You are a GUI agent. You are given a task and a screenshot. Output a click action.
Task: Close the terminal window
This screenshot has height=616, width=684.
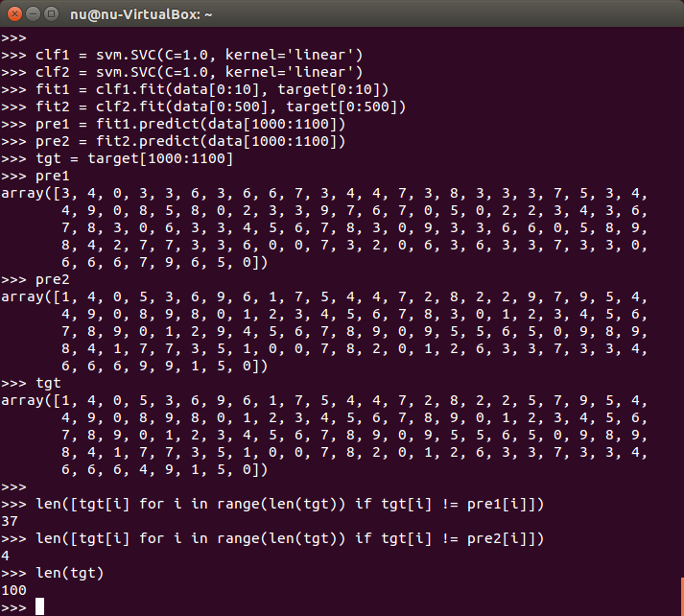point(12,14)
